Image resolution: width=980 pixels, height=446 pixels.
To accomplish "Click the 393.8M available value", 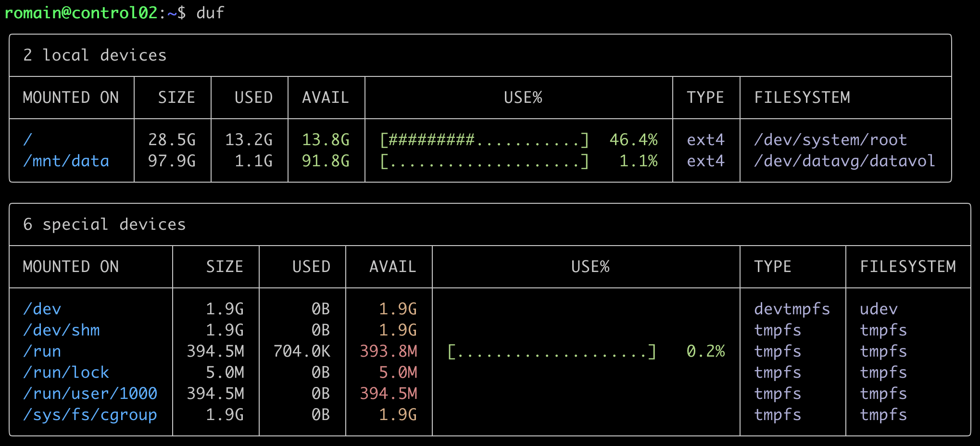I will 388,351.
